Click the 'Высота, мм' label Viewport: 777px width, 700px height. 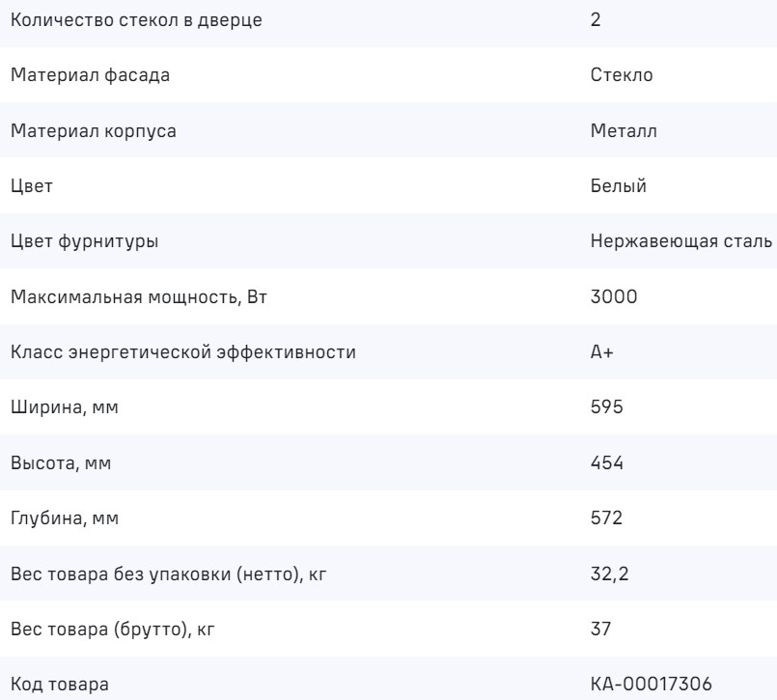tap(61, 464)
